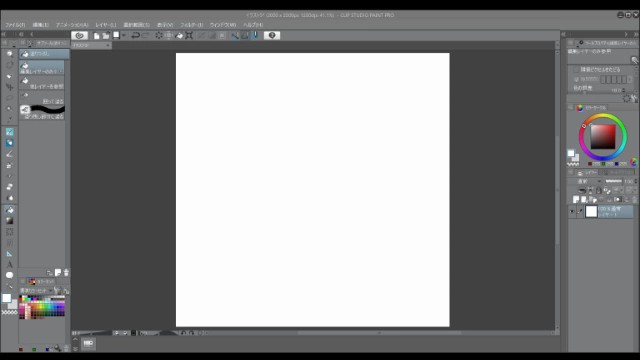Click the Scale/Rotate transform icon
Screen dimensions: 640x360
189,36
